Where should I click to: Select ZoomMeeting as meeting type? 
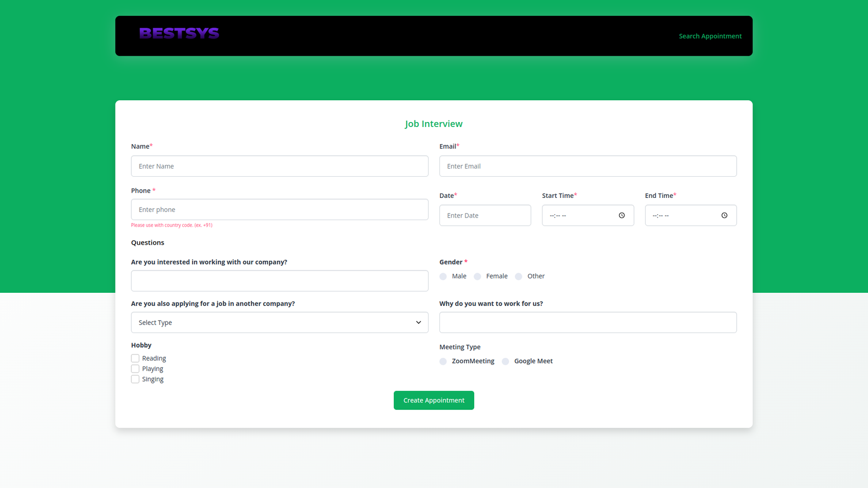click(443, 362)
